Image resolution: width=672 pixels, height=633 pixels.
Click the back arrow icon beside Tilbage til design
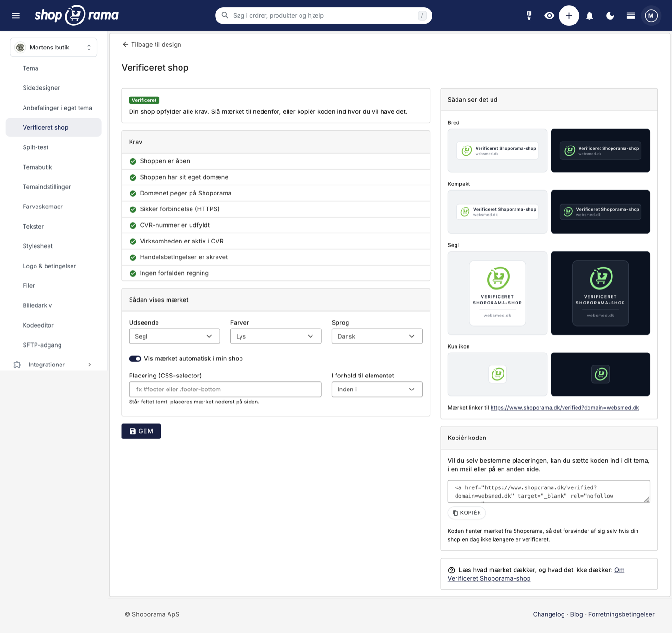[125, 44]
